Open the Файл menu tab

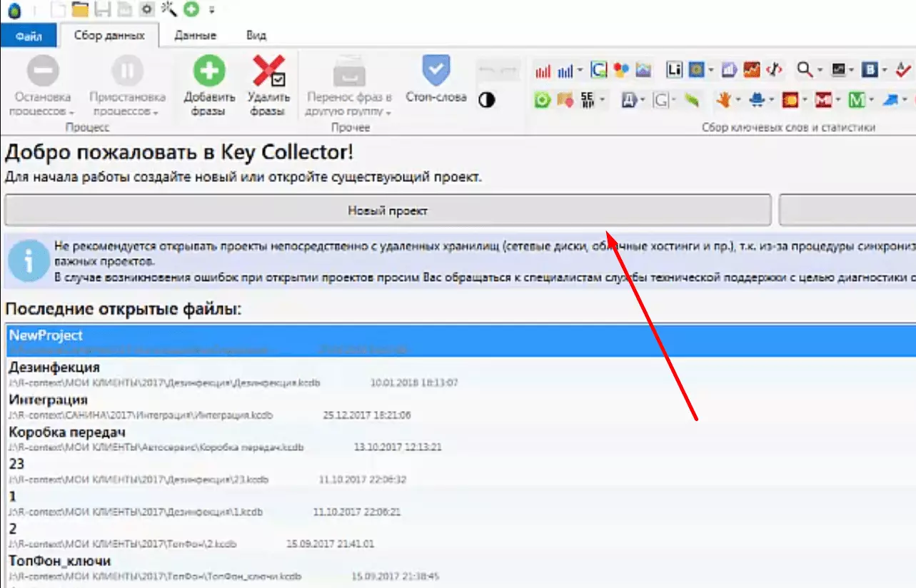(27, 36)
